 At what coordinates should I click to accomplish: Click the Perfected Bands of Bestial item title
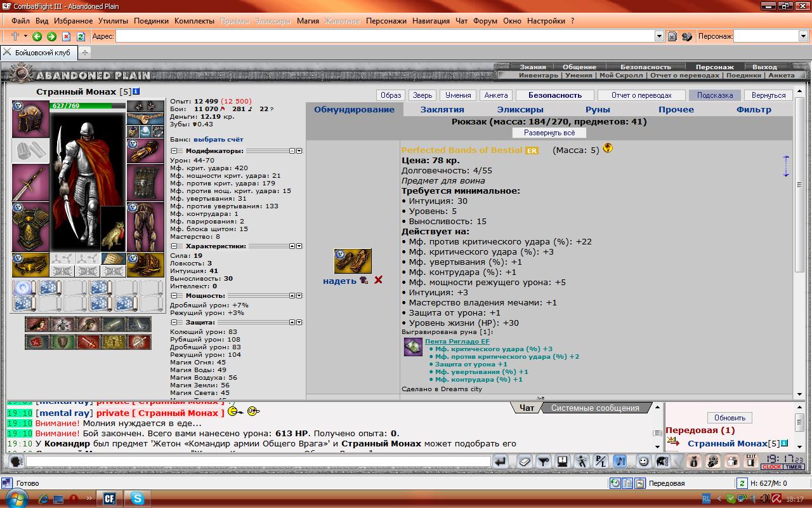pos(462,150)
